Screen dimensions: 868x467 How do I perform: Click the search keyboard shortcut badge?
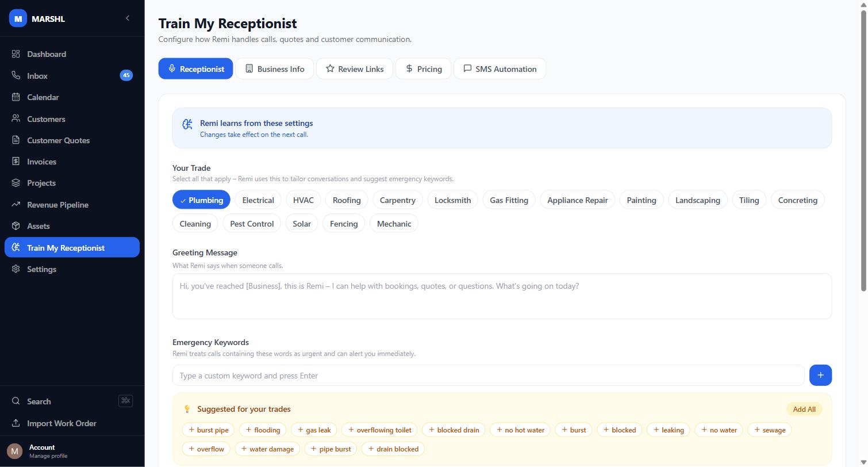click(x=125, y=401)
